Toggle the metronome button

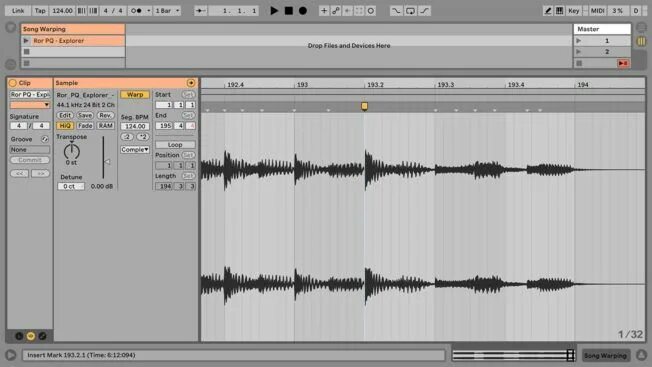pyautogui.click(x=136, y=11)
